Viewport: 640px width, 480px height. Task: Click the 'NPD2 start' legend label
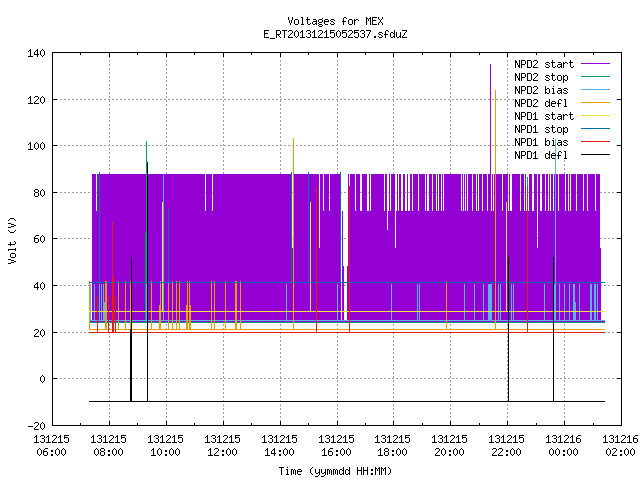pyautogui.click(x=544, y=64)
